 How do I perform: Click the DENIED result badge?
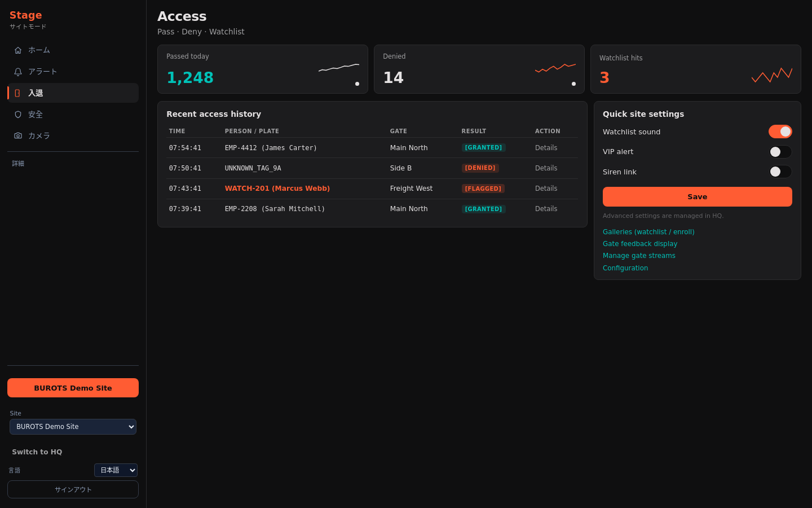point(480,168)
